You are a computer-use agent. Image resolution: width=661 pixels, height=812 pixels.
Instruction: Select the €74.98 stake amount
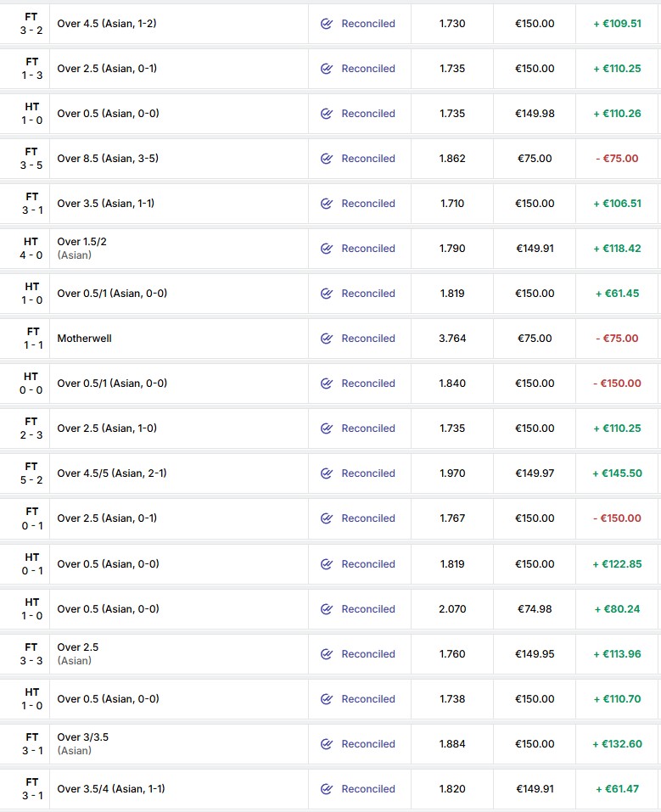pyautogui.click(x=535, y=609)
